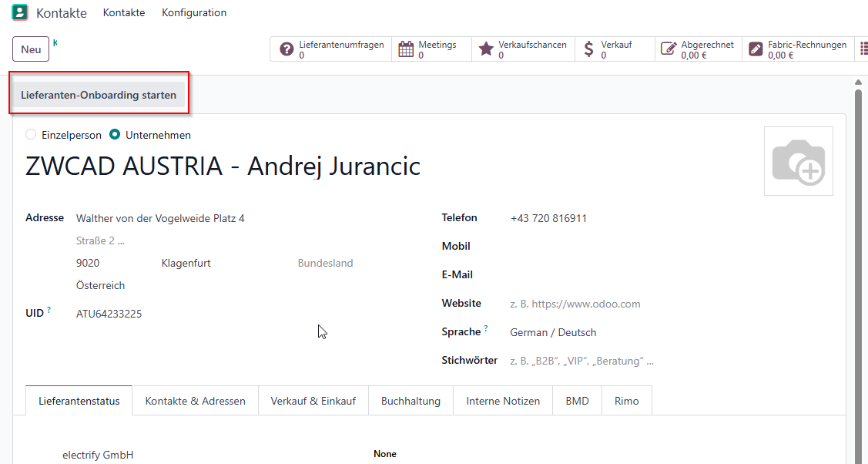Image resolution: width=868 pixels, height=464 pixels.
Task: Open the Kontakte menu item
Action: pyautogui.click(x=124, y=12)
